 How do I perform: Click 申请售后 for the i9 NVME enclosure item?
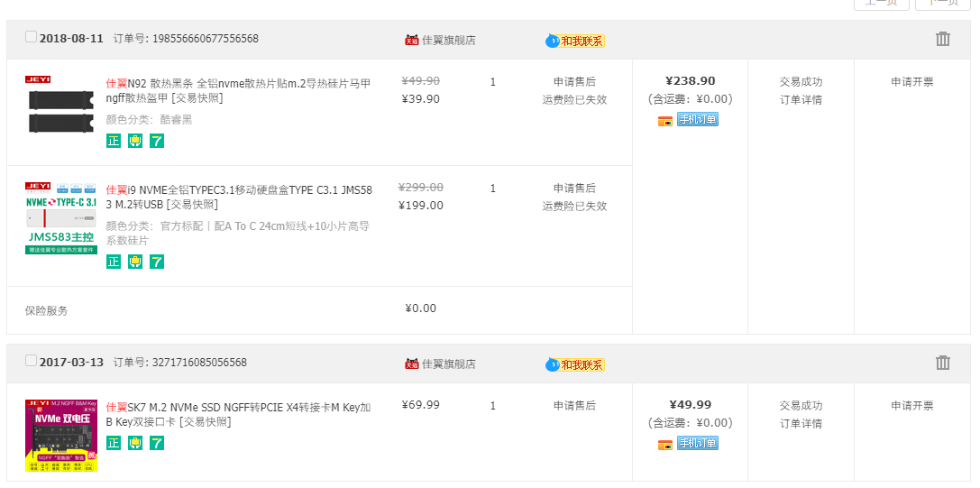pyautogui.click(x=574, y=189)
